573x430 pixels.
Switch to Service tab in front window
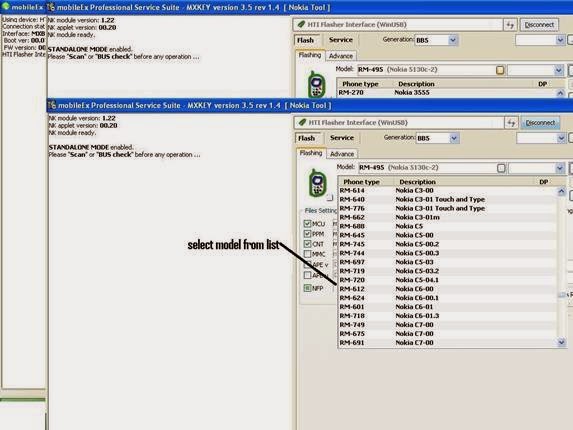pyautogui.click(x=342, y=138)
